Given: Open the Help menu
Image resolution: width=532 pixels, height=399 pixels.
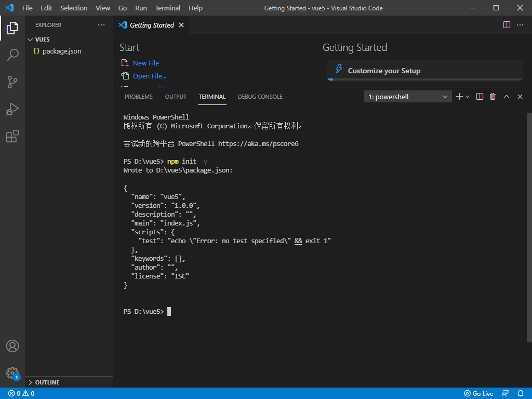Looking at the screenshot, I should [195, 8].
